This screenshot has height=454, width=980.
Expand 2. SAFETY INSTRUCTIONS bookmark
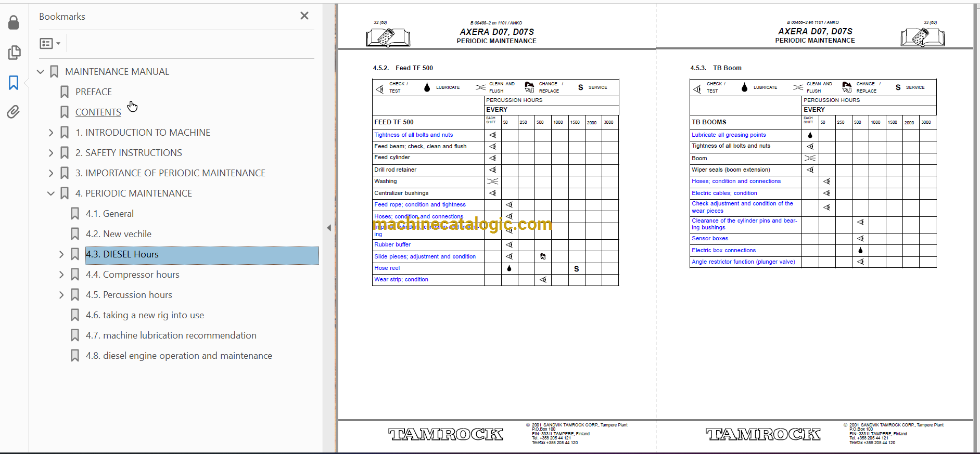click(51, 153)
